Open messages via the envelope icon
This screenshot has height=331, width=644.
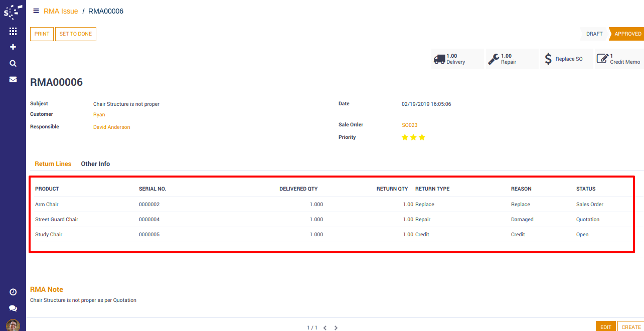13,79
